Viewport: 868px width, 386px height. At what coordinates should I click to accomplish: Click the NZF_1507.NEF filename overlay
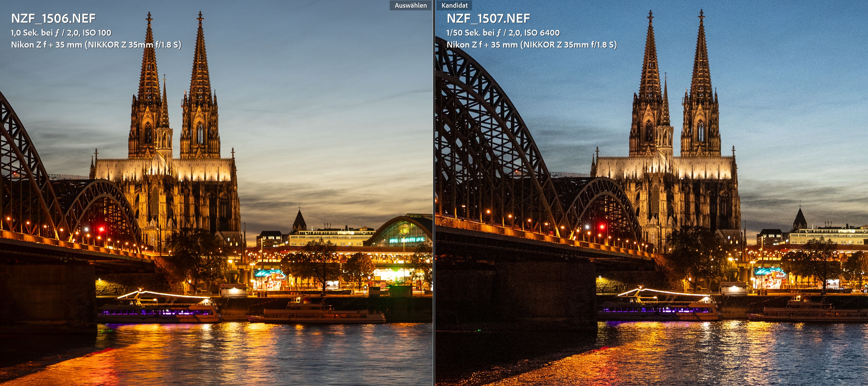point(488,18)
